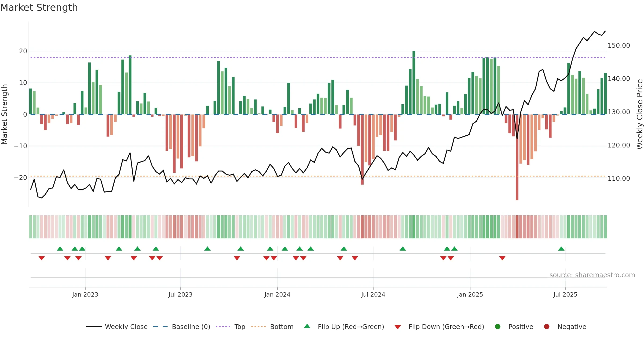Click the 150.00 price axis label
The image size is (644, 362).
619,46
